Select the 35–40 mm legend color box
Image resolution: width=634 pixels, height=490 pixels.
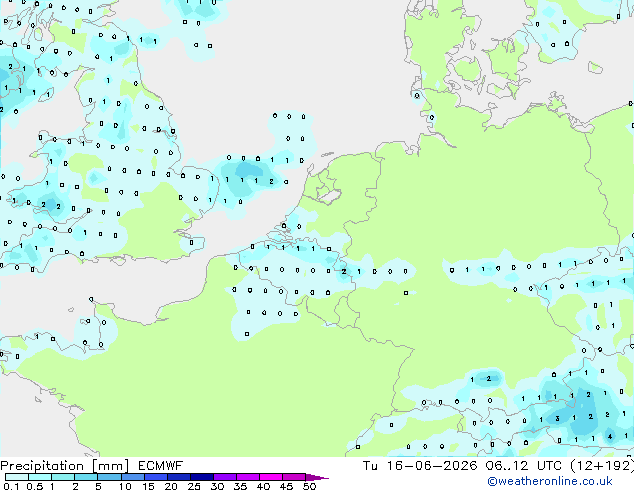pyautogui.click(x=247, y=477)
